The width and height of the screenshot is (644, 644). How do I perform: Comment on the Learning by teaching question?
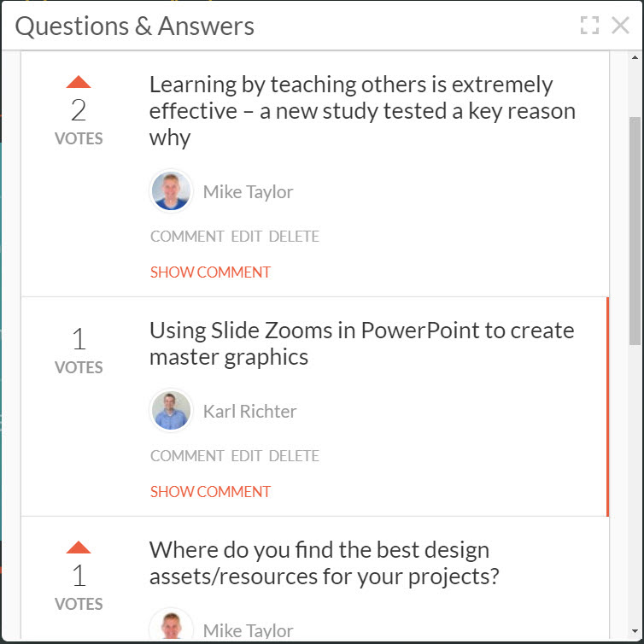[x=187, y=237]
